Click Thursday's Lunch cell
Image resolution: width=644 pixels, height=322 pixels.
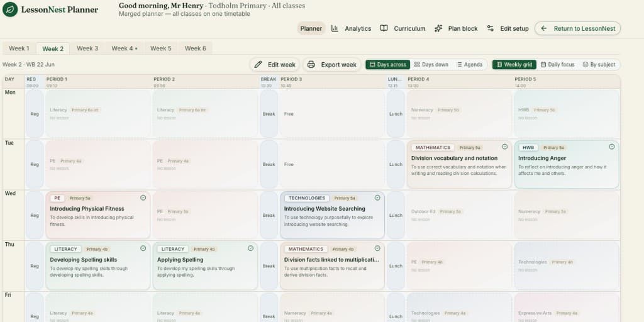396,266
